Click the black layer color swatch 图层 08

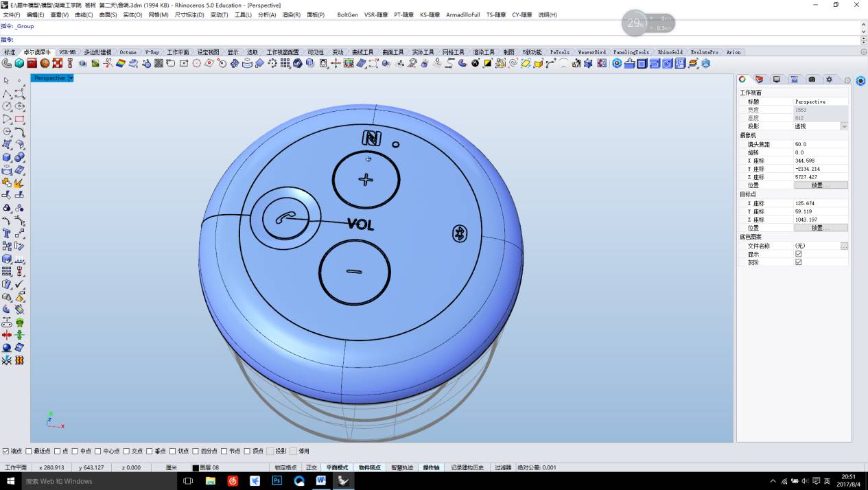[196, 468]
